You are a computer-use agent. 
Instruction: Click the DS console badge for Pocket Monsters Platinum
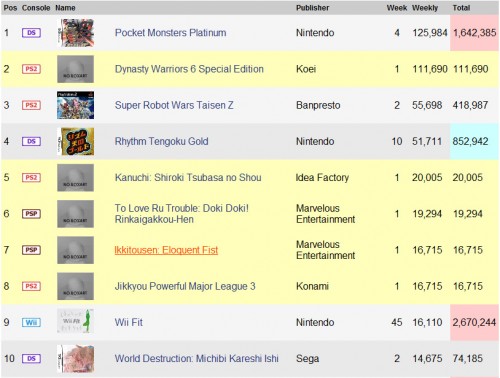(x=31, y=33)
